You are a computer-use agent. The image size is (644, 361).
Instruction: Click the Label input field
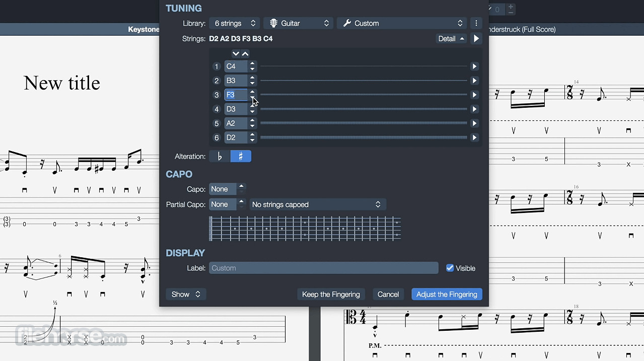[x=324, y=268]
